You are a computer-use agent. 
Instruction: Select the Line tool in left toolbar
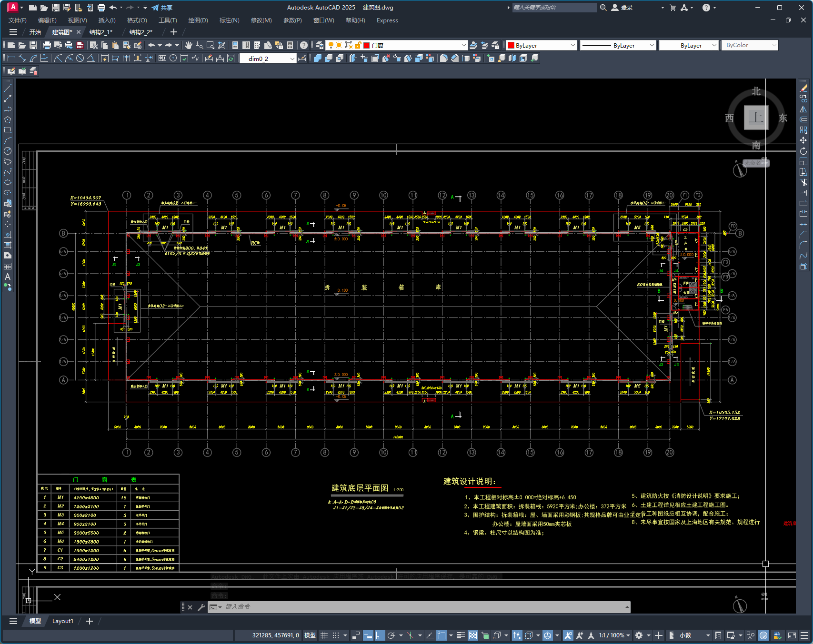point(8,88)
